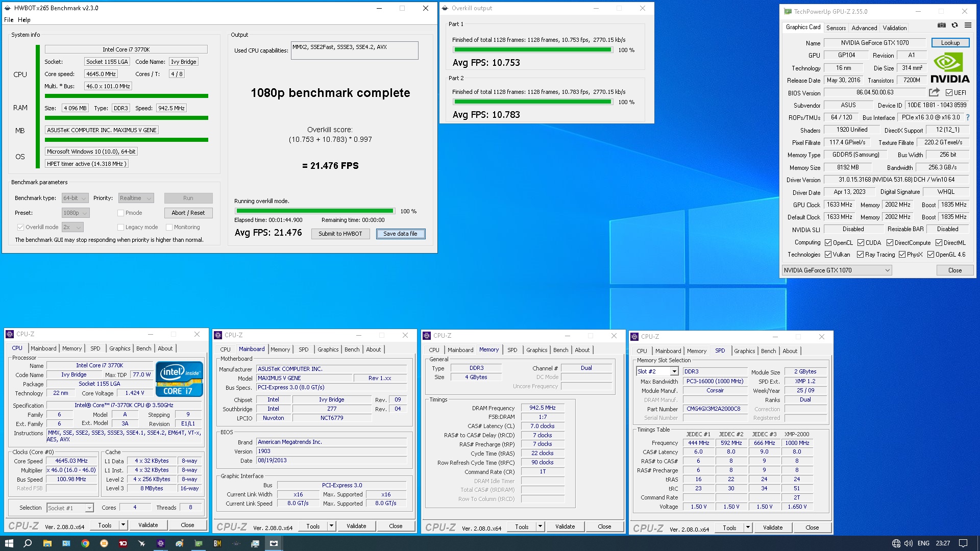Click the Intel Core i7 logo in CPU-Z
Image resolution: width=980 pixels, height=551 pixels.
pos(179,379)
